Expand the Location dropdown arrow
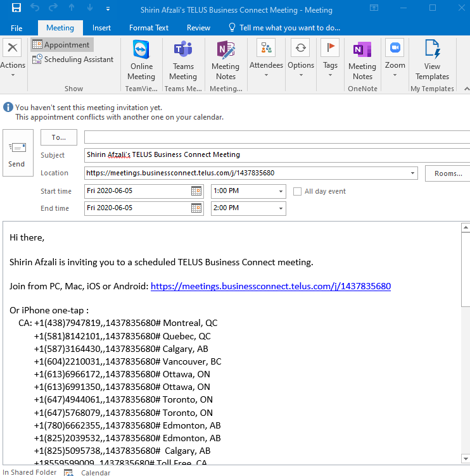The width and height of the screenshot is (470, 476). pyautogui.click(x=412, y=173)
